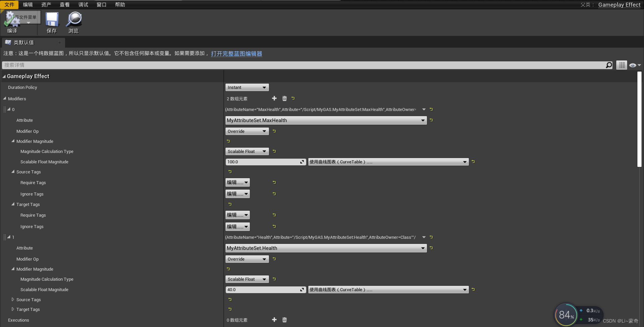Expand Target Tags under element 1
Viewport: 644px width, 327px height.
[x=13, y=309]
